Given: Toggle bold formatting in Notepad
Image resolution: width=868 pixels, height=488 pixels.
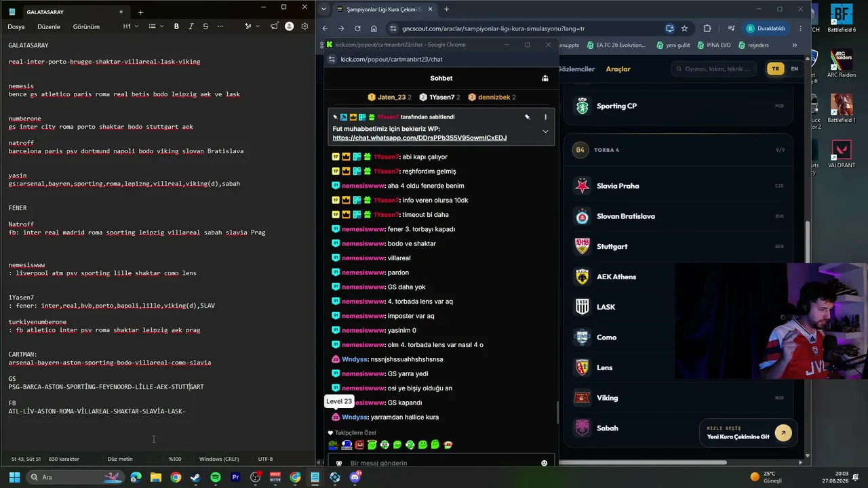Looking at the screenshot, I should point(176,26).
